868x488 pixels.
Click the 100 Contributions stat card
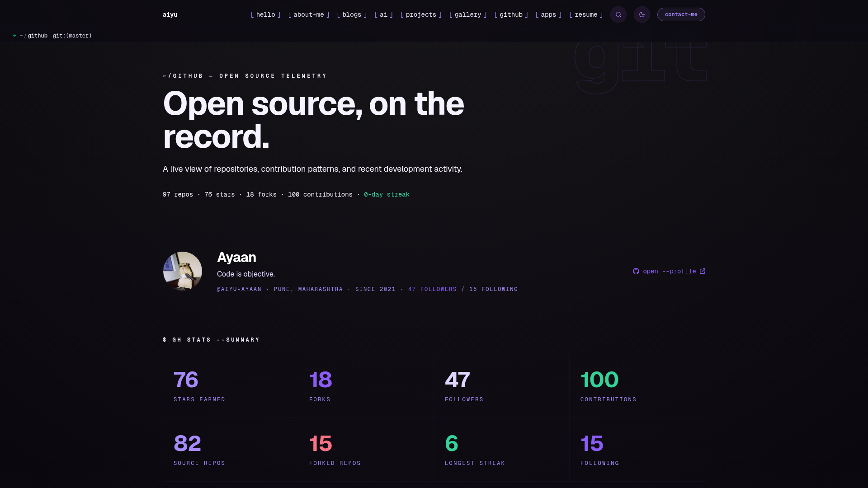tap(637, 386)
